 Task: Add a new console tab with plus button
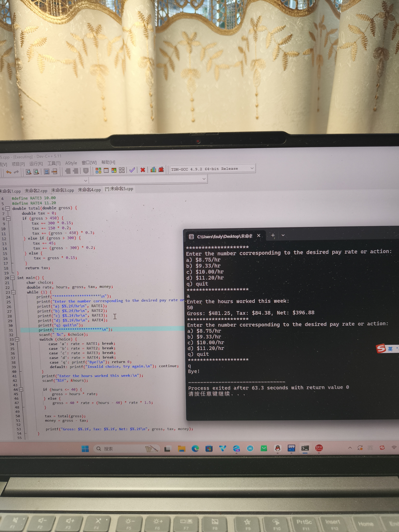(x=273, y=235)
